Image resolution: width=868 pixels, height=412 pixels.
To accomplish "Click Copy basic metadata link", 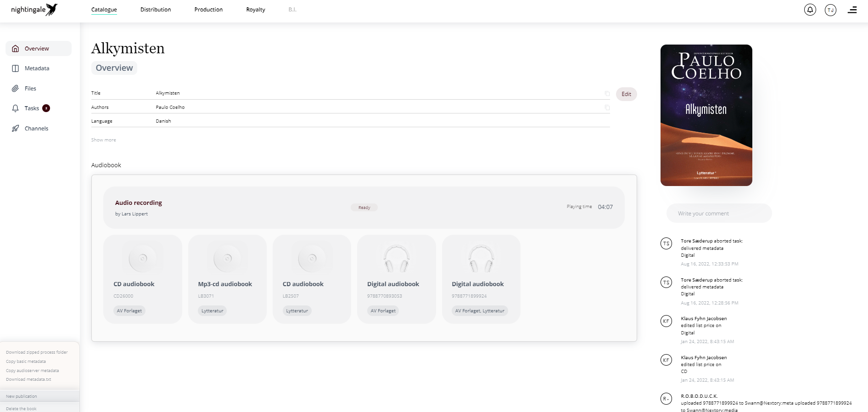I will point(26,361).
